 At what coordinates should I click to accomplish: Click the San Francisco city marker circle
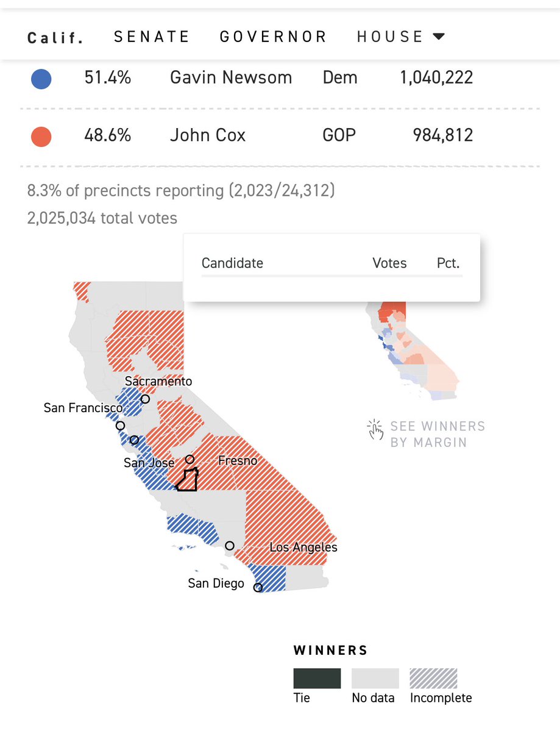121,426
